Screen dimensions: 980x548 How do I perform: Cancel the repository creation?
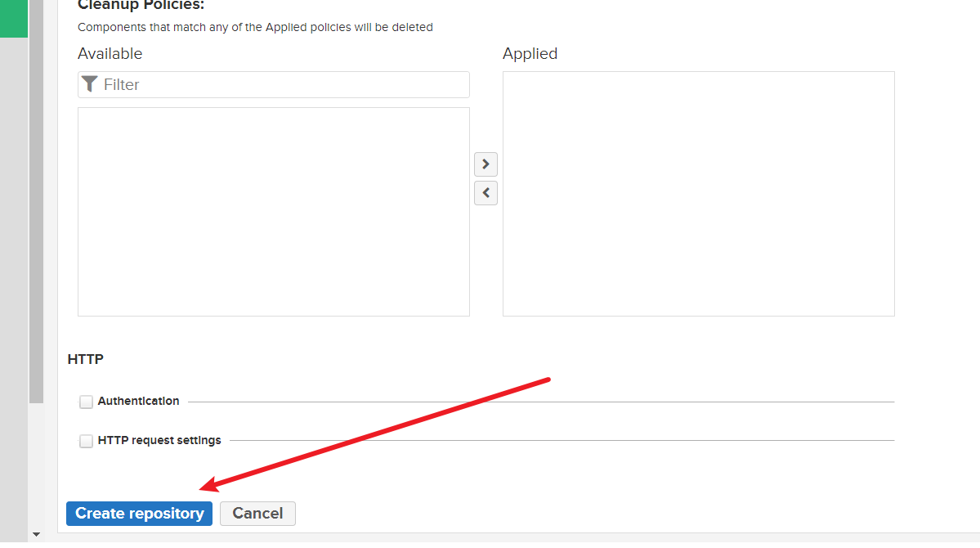[x=257, y=514]
